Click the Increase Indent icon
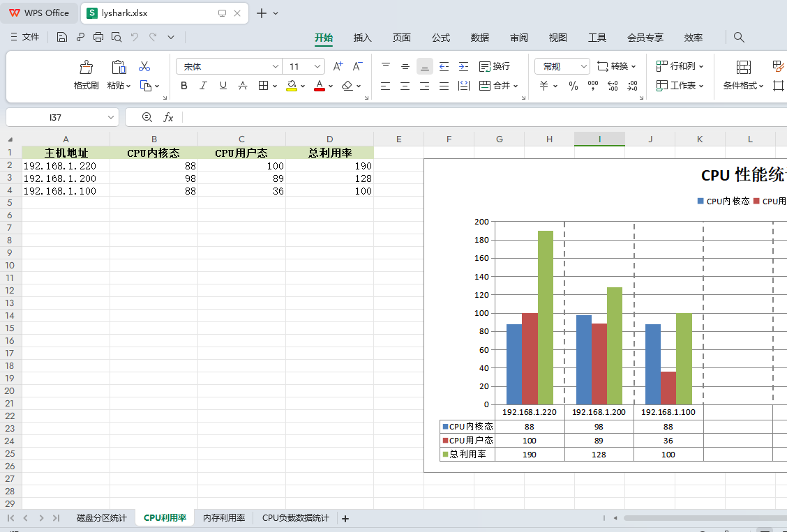Viewport: 787px width, 532px height. [x=463, y=66]
